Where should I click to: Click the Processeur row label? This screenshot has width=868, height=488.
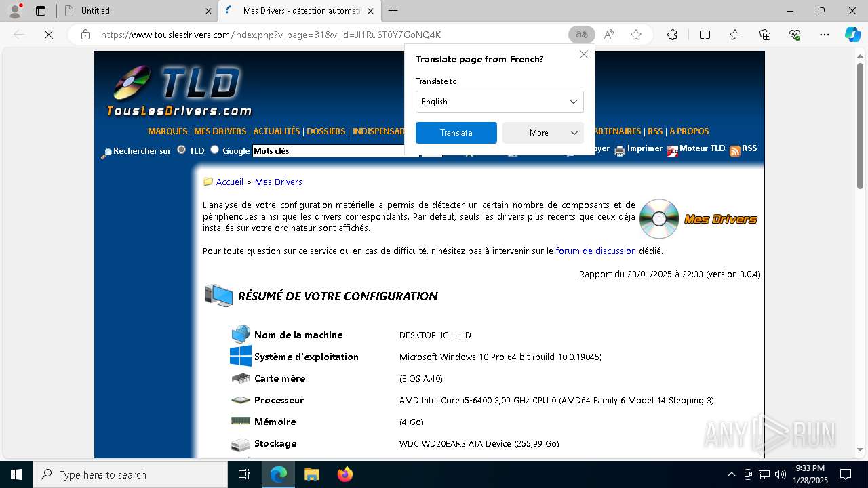coord(279,400)
